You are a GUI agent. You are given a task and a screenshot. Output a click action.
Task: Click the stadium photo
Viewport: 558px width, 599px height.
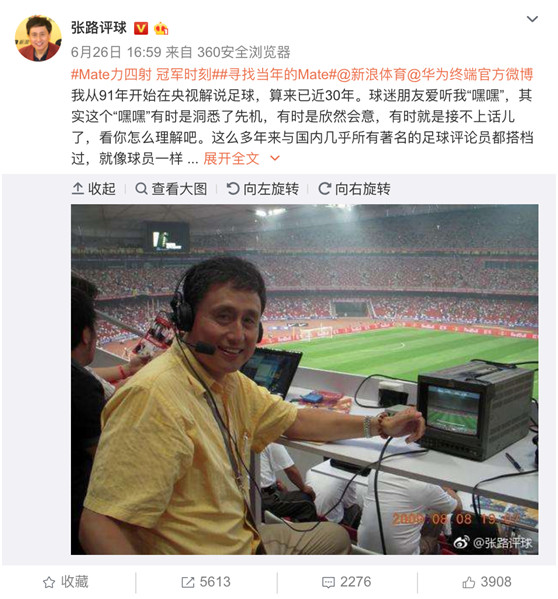(304, 379)
